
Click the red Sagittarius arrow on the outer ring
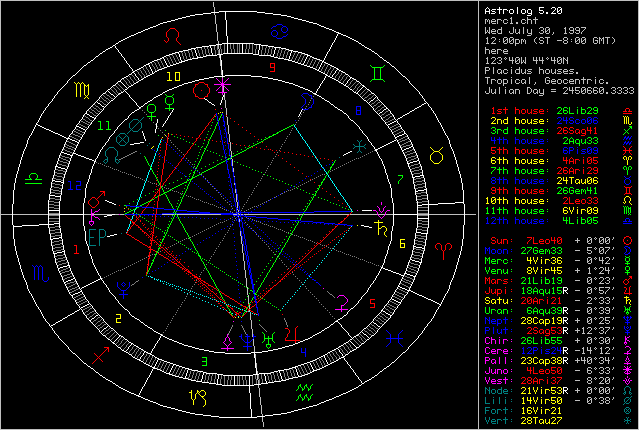[100, 355]
